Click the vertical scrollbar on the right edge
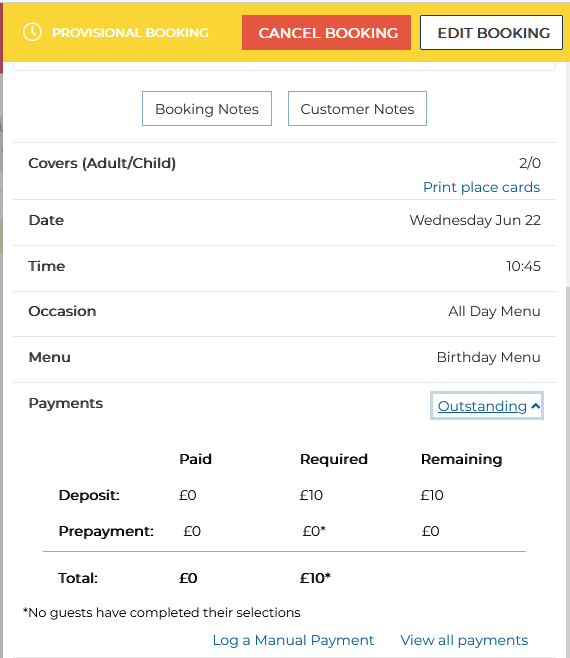 (x=567, y=470)
